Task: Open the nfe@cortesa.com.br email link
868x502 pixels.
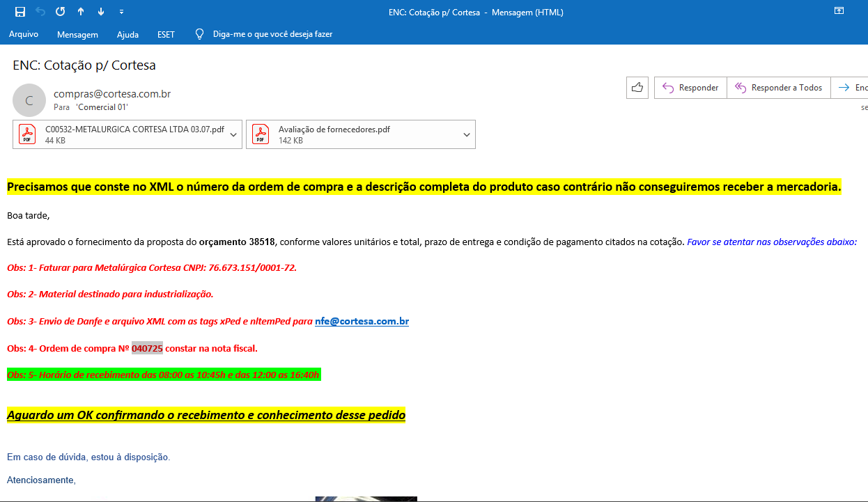Action: [x=362, y=322]
